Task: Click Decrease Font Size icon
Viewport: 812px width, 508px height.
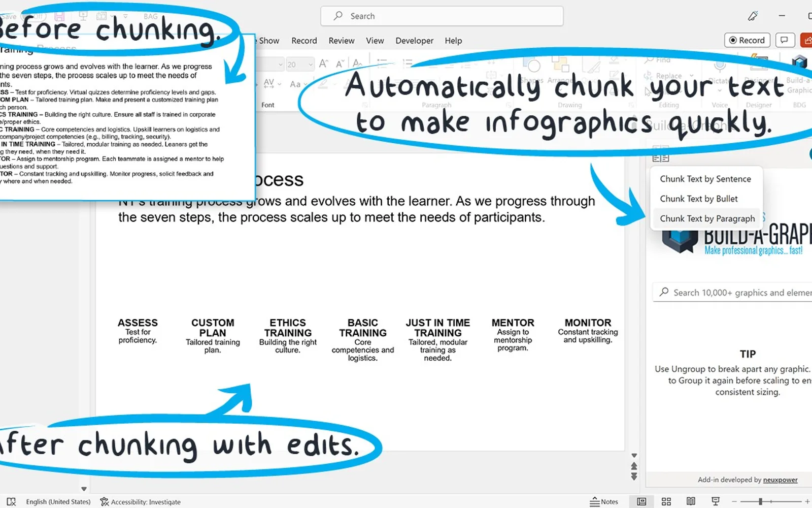Action: click(340, 63)
